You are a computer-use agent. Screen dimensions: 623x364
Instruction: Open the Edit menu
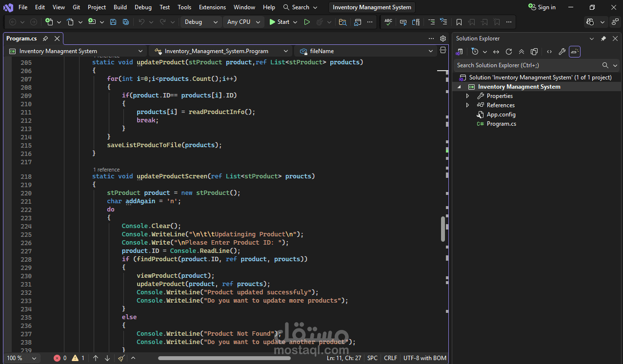tap(40, 7)
